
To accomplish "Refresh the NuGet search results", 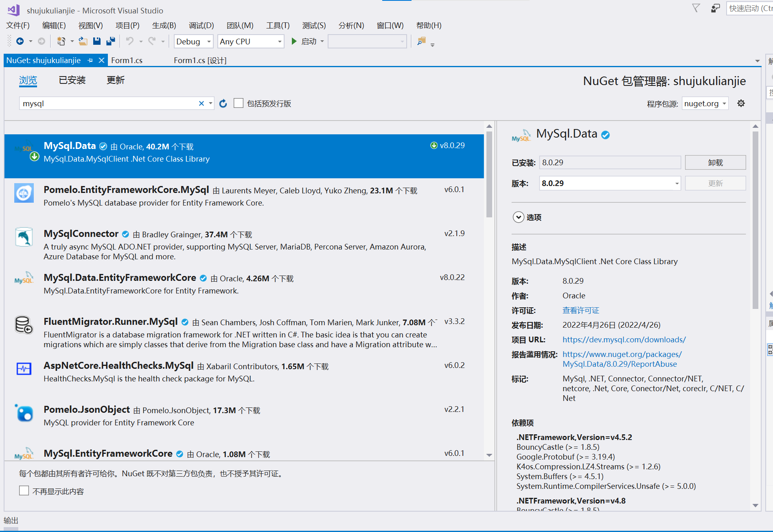I will click(223, 103).
